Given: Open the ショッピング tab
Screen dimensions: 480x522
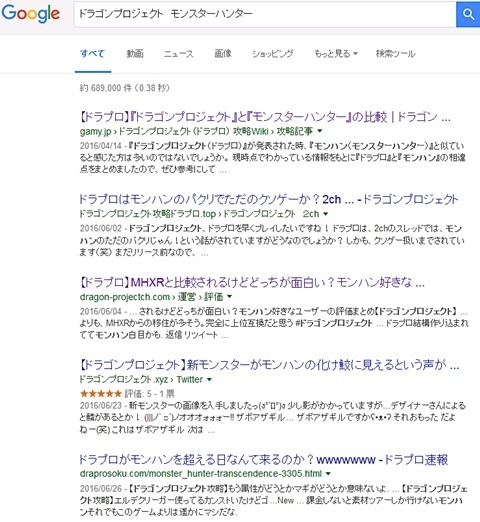Looking at the screenshot, I should (273, 53).
